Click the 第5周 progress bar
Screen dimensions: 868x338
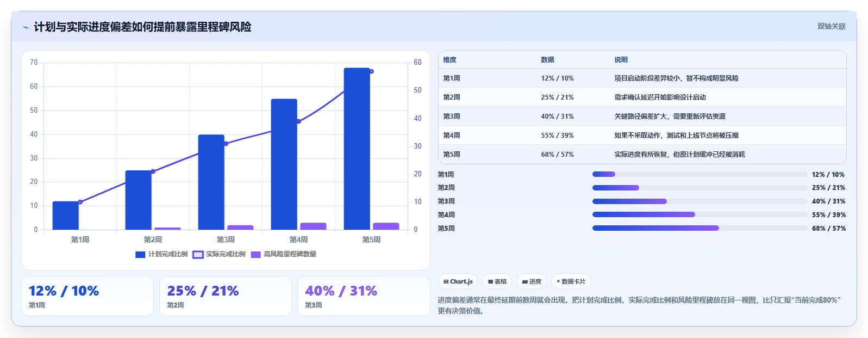[700, 228]
